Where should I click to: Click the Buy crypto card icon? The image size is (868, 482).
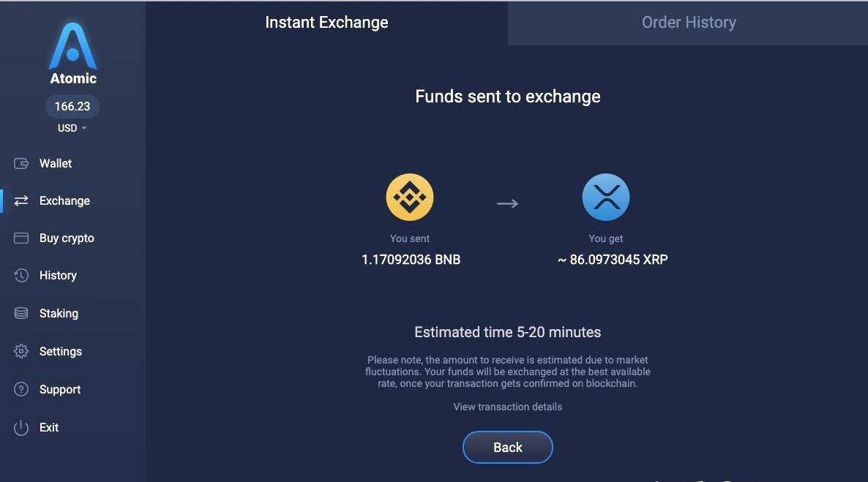[21, 238]
